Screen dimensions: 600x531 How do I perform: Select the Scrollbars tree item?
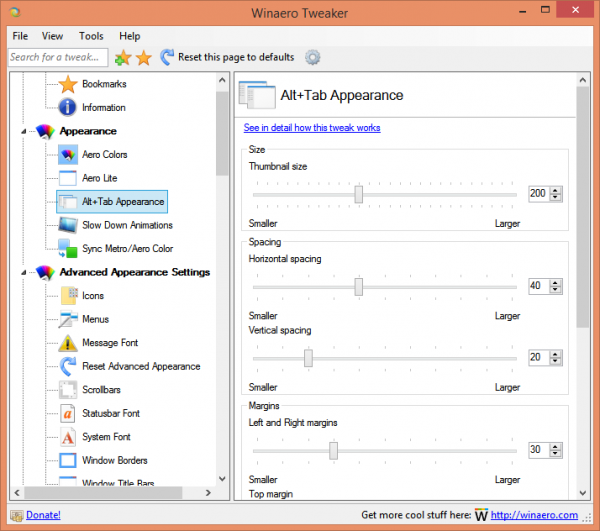(101, 390)
